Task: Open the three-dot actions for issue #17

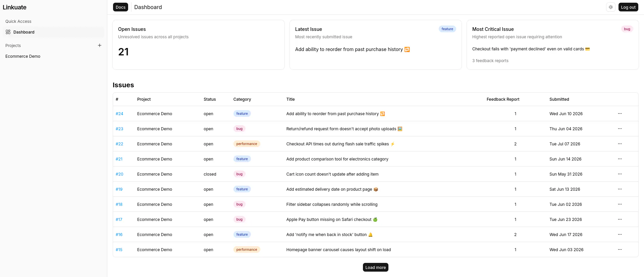Action: (x=620, y=219)
